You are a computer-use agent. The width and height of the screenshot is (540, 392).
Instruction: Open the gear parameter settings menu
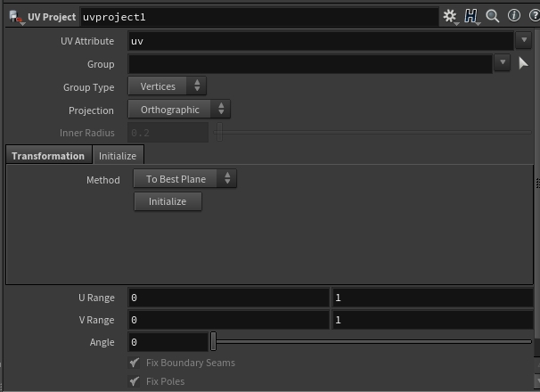(450, 16)
